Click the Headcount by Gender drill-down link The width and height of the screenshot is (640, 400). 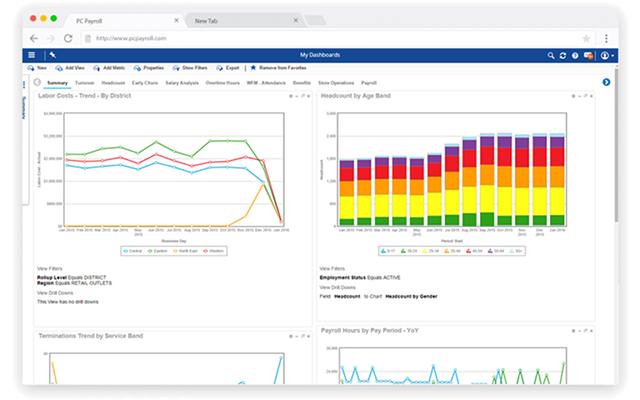click(x=411, y=296)
